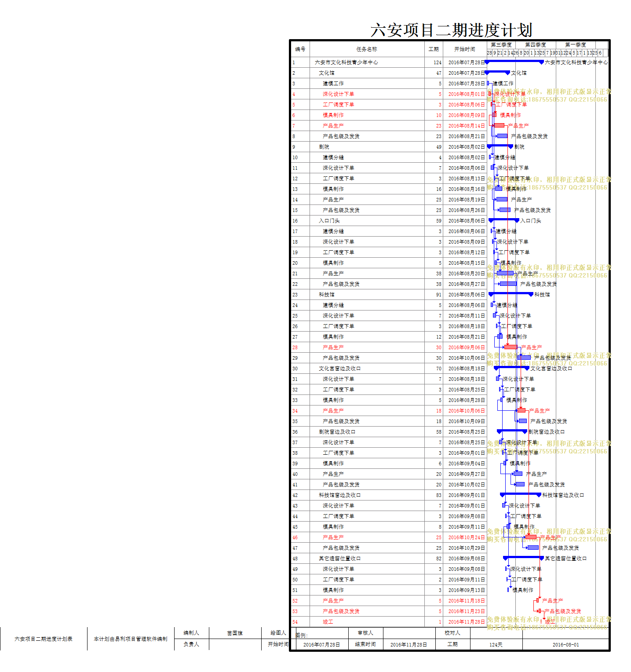Click the duration value 47 for 文化馆
This screenshot has width=631, height=672.
point(439,73)
